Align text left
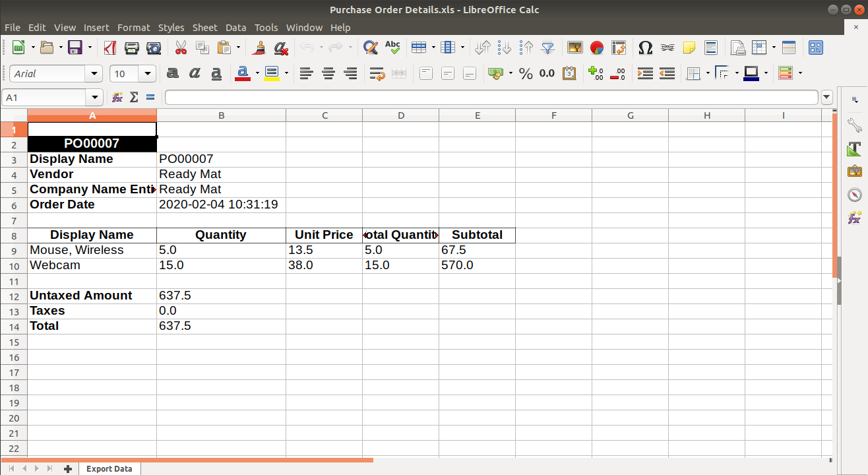868x475 pixels. [x=306, y=73]
